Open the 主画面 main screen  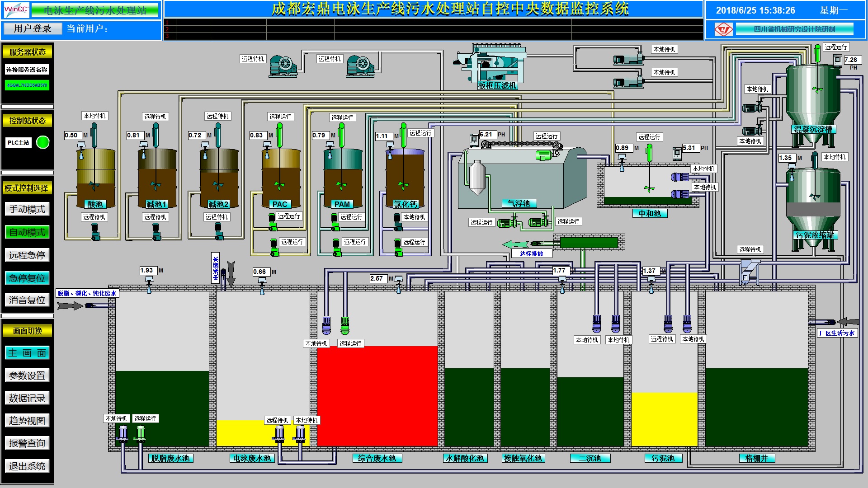pyautogui.click(x=27, y=353)
